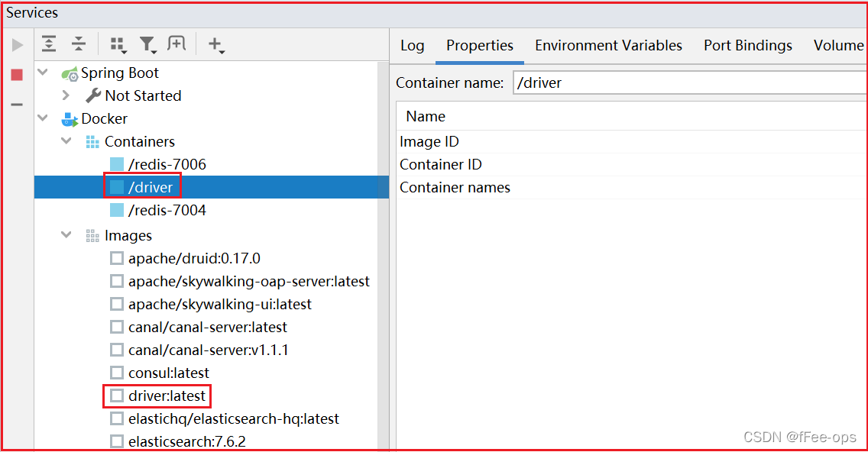Select /driver container name
This screenshot has width=868, height=452.
point(151,188)
